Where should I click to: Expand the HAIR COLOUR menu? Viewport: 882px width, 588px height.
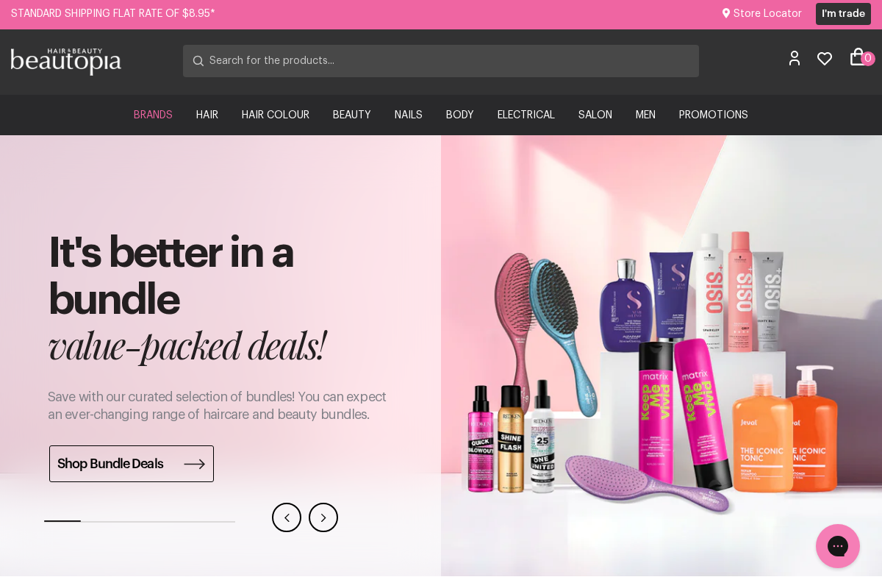[x=276, y=115]
